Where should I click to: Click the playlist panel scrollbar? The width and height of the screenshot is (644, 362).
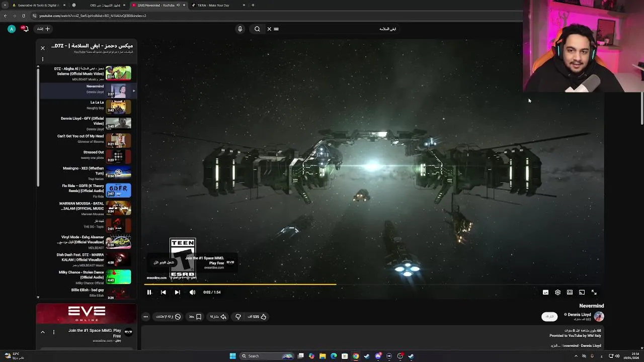(x=38, y=127)
